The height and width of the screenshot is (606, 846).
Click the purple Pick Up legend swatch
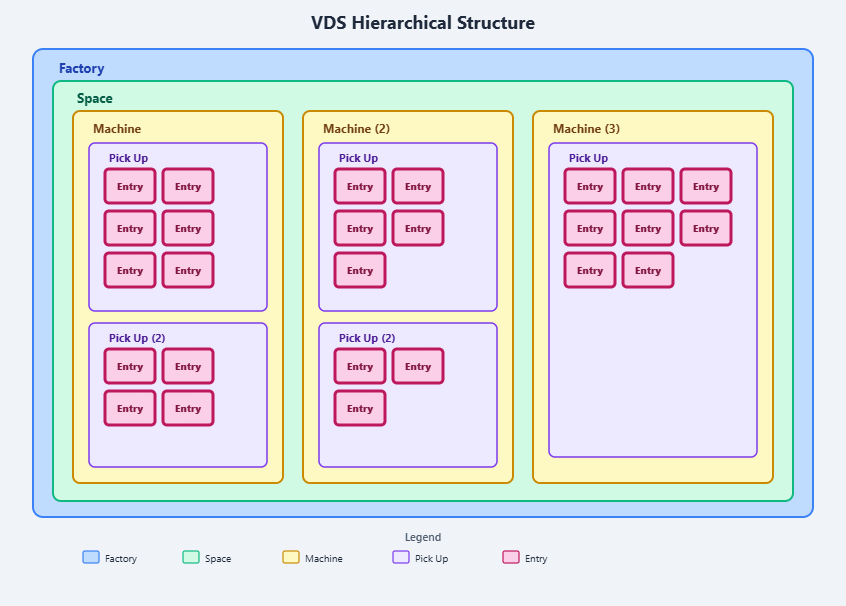tap(401, 557)
